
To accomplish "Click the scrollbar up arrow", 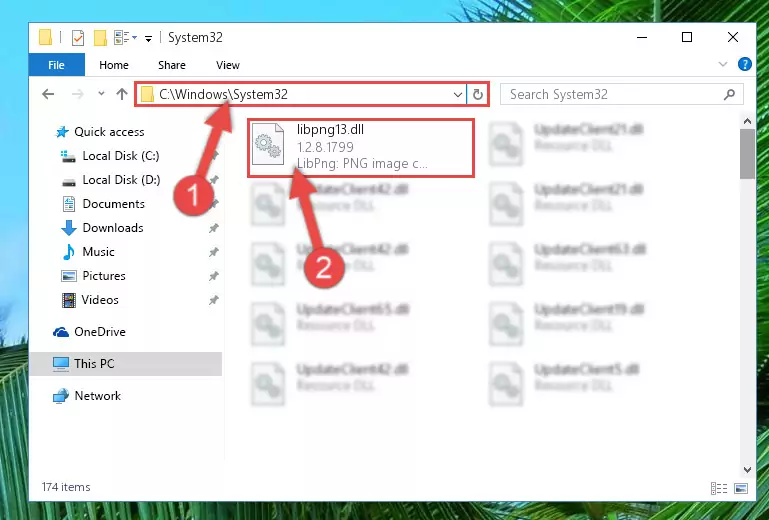I will click(747, 121).
